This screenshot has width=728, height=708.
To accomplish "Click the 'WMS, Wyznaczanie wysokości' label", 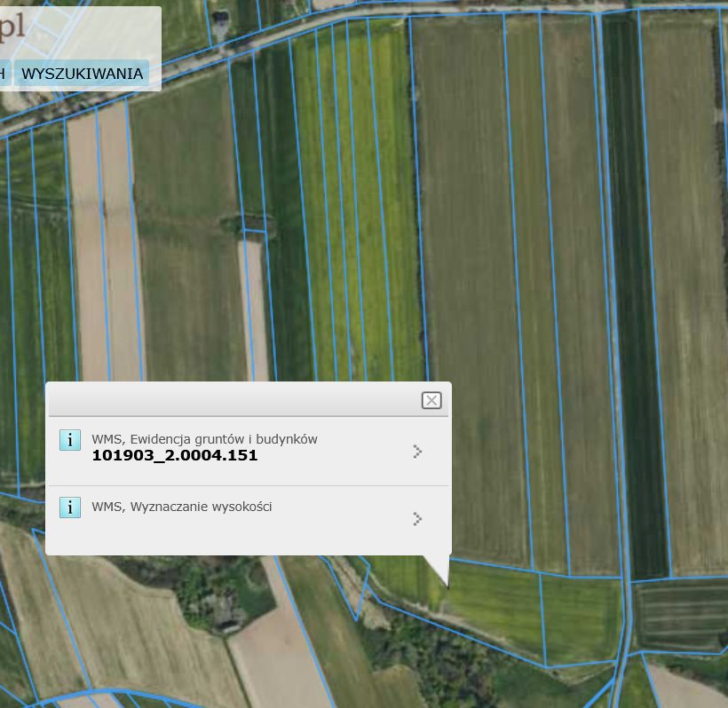I will coord(181,507).
